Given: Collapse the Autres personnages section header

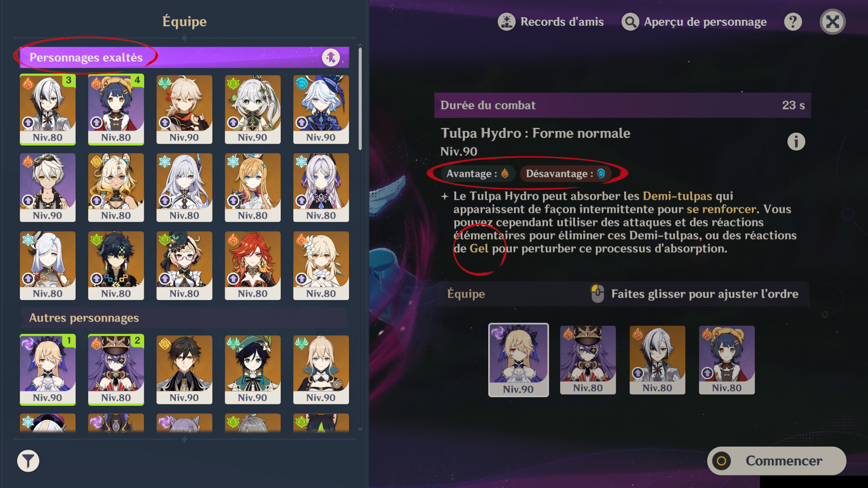Looking at the screenshot, I should pyautogui.click(x=184, y=318).
